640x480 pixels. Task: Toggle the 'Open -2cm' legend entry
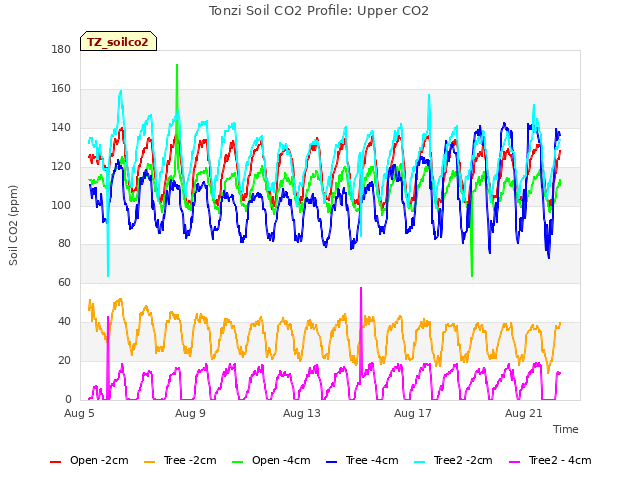tap(89, 461)
